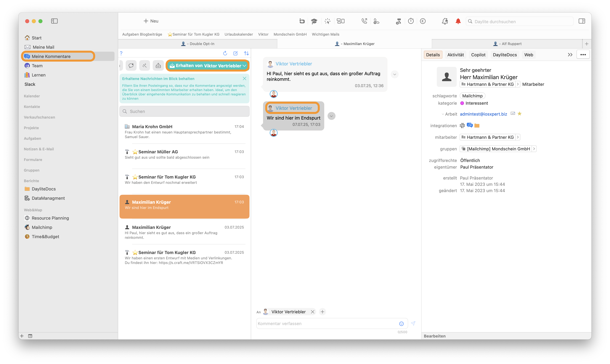Screen dimensions: 610x364
Task: Add another recipient with plus
Action: click(323, 312)
